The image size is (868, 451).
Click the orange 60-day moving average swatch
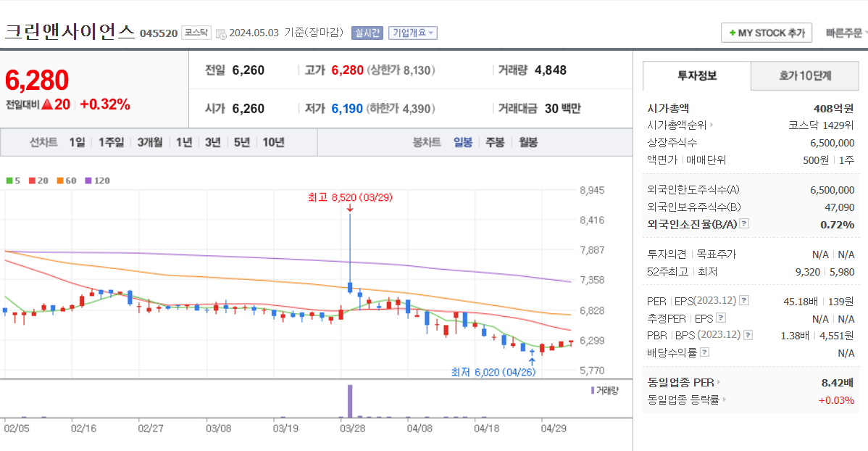[60, 181]
